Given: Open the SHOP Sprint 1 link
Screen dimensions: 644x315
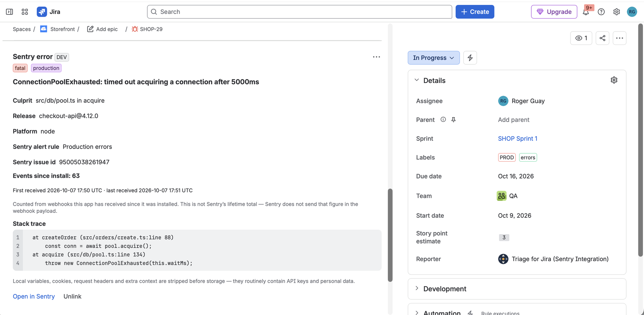Looking at the screenshot, I should coord(518,139).
